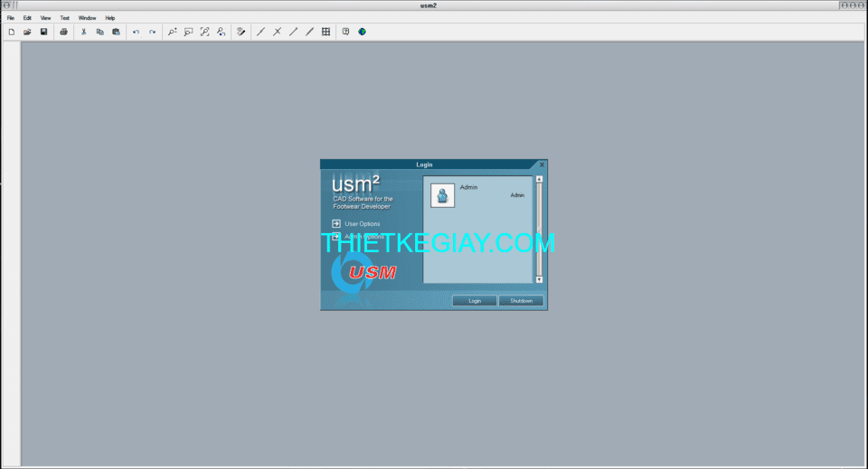Click the Login button

click(475, 301)
